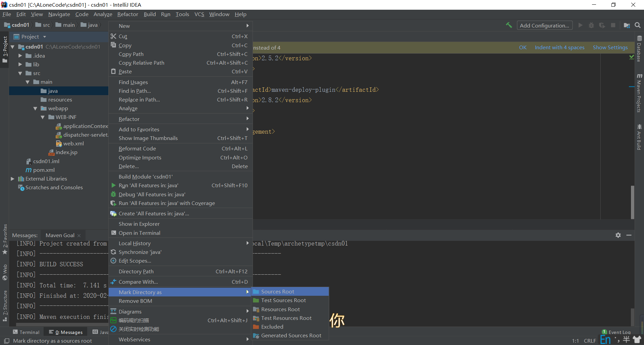The width and height of the screenshot is (644, 345).
Task: Open the Add Configuration dropdown
Action: click(x=544, y=25)
